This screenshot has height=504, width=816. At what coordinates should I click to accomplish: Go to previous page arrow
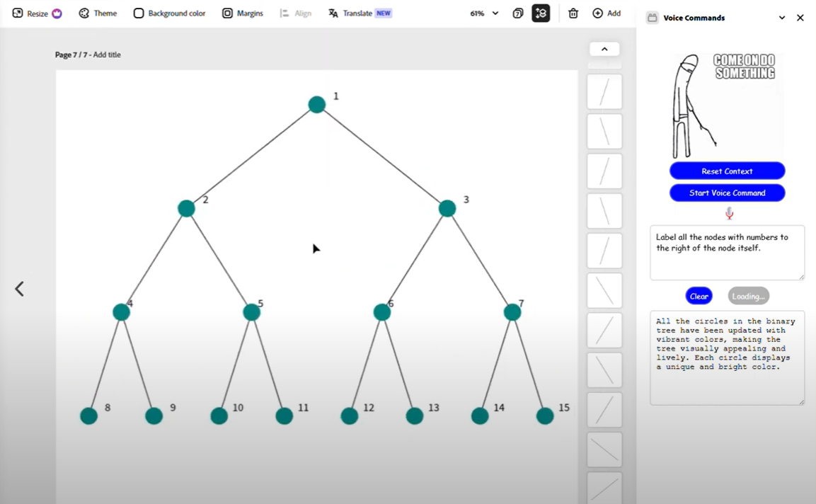click(19, 288)
